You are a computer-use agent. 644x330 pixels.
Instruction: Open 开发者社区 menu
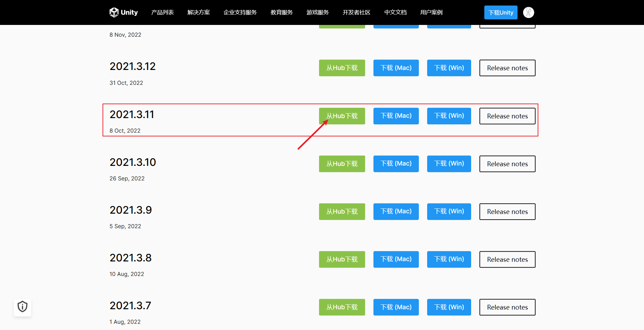(x=356, y=12)
